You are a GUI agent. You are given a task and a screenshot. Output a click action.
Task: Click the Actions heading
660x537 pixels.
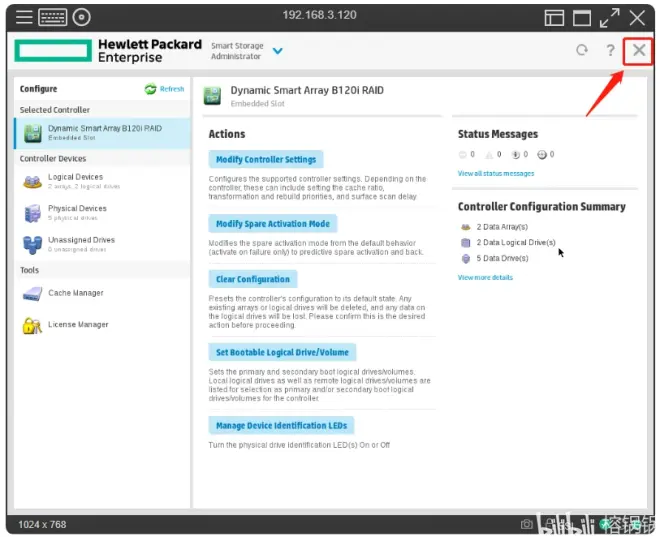(227, 134)
